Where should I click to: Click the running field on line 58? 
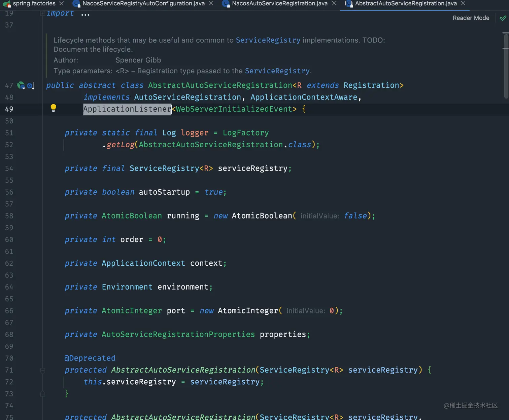[183, 216]
